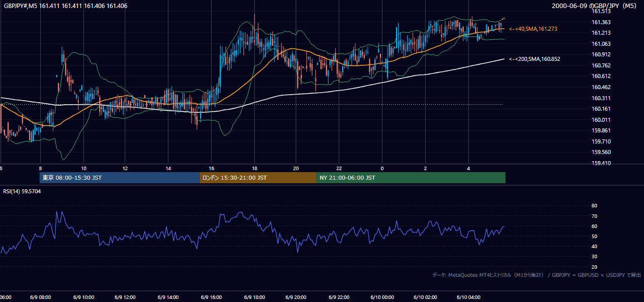Image resolution: width=644 pixels, height=302 pixels.
Task: Click price axis value 160.762
Action: [601, 65]
